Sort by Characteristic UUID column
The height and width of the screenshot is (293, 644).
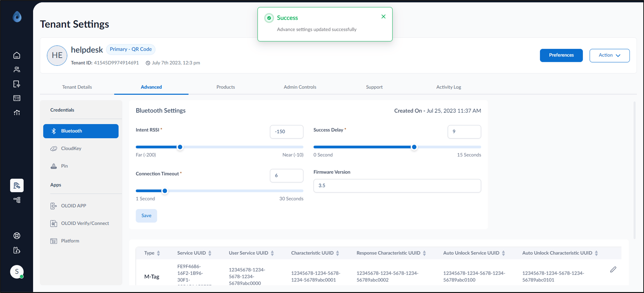337,253
